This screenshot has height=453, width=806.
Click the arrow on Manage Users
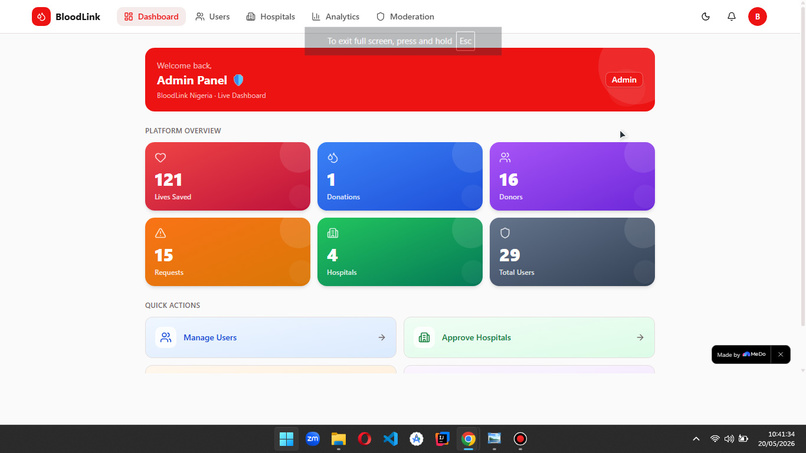tap(381, 337)
